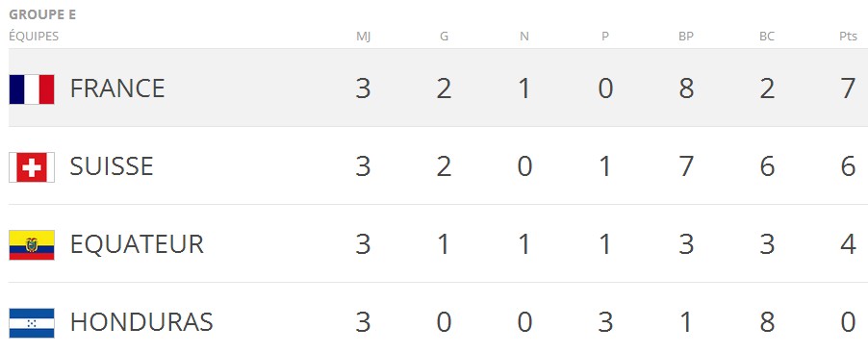This screenshot has width=868, height=353.
Task: Click the ÉQUIPES column header
Action: click(x=34, y=37)
